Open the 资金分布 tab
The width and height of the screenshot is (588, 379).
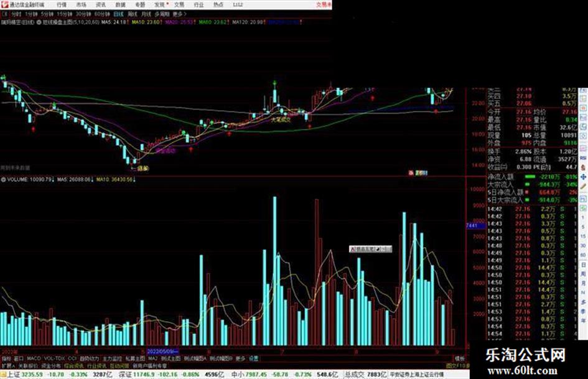[50, 365]
